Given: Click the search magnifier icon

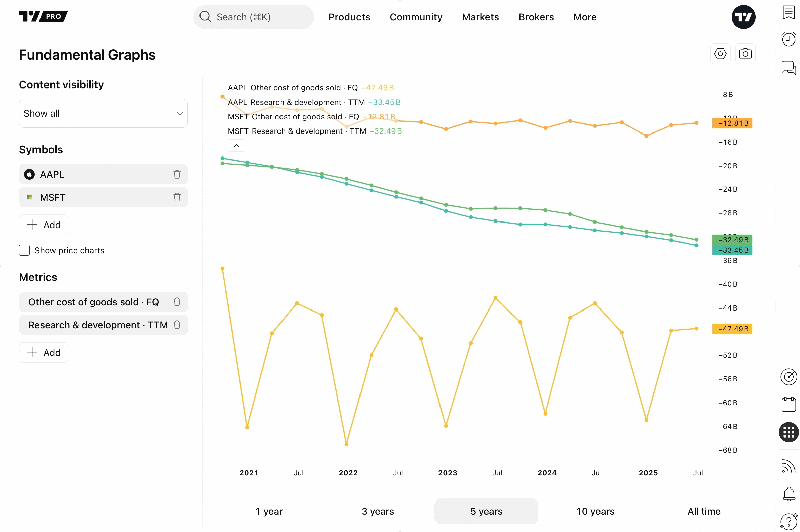Looking at the screenshot, I should click(205, 17).
